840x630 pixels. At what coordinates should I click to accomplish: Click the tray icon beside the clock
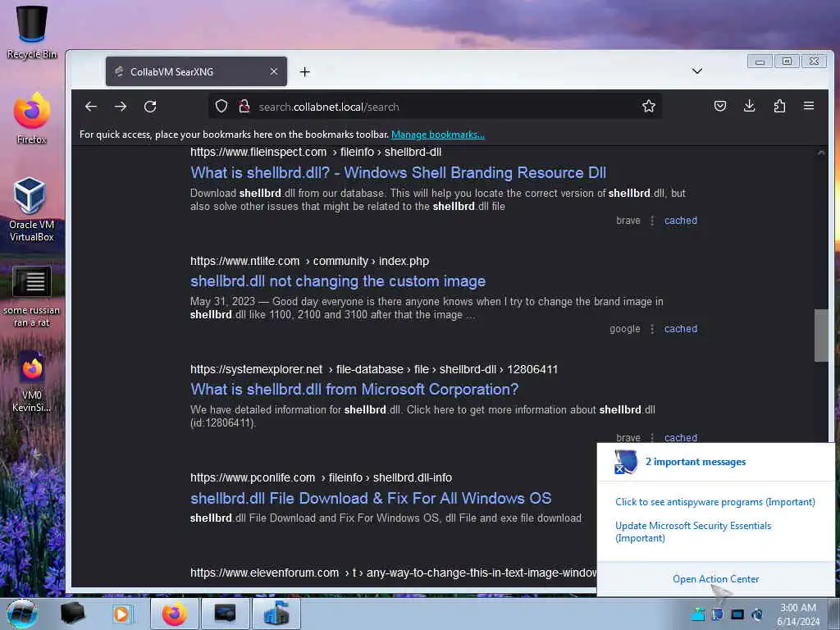coord(757,614)
